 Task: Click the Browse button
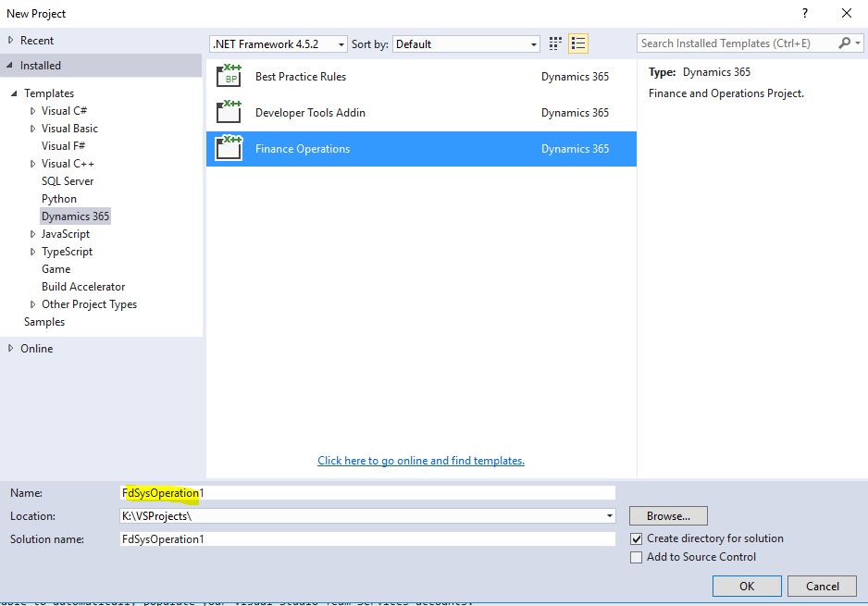pos(667,516)
